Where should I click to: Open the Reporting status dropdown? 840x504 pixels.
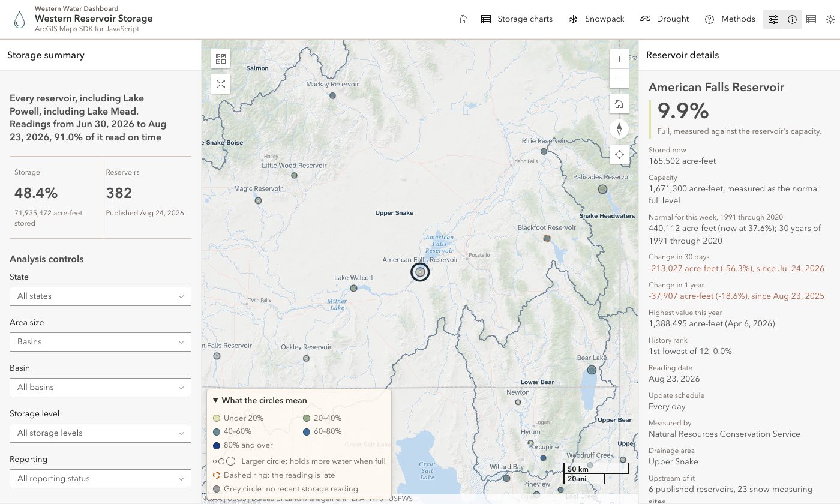coord(100,478)
